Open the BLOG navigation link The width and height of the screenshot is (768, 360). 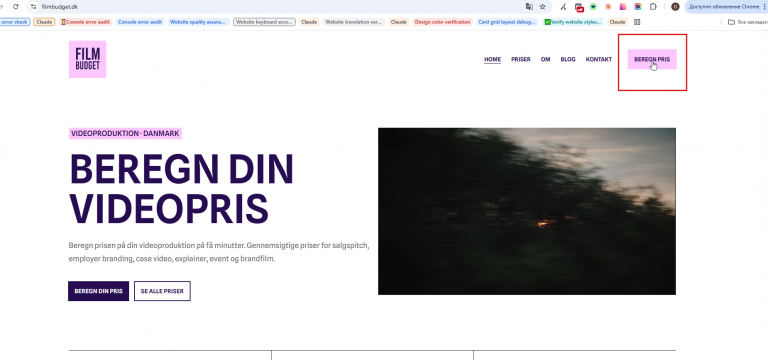click(x=568, y=59)
